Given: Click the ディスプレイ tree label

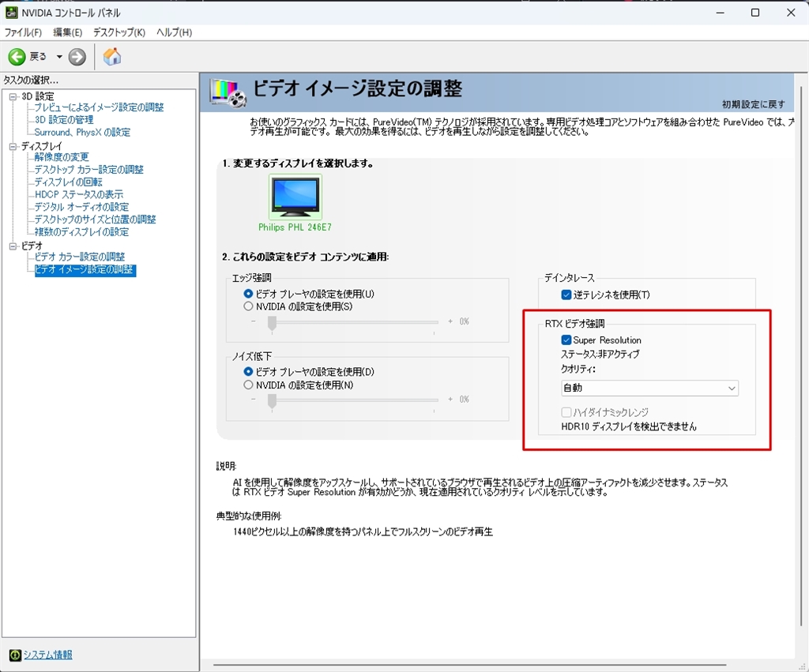Looking at the screenshot, I should click(x=41, y=146).
